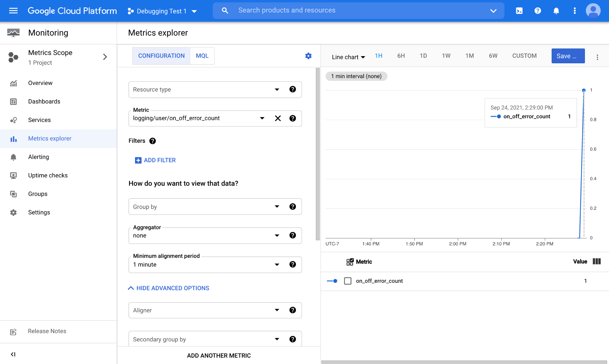609x364 pixels.
Task: Open the Line chart type dropdown
Action: coord(348,57)
